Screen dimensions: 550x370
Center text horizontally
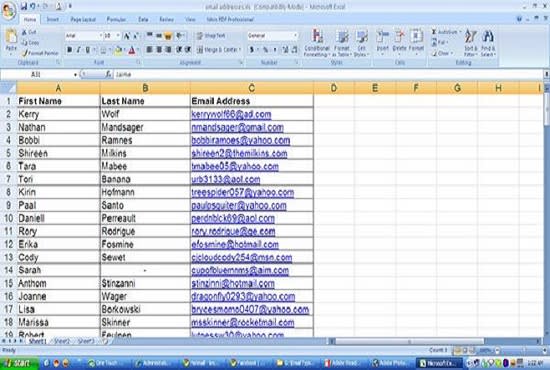[159, 50]
